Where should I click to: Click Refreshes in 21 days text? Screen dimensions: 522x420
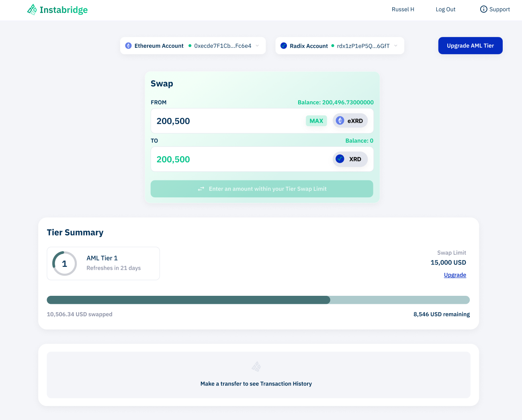point(114,268)
